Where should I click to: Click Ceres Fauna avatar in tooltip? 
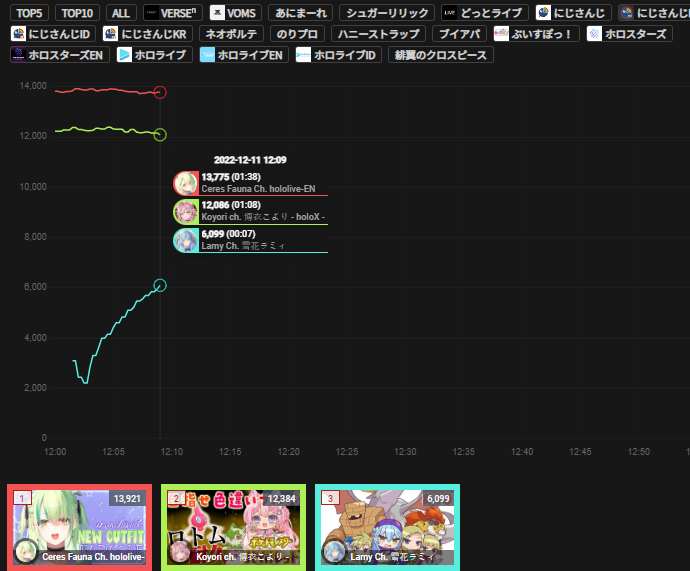[186, 183]
